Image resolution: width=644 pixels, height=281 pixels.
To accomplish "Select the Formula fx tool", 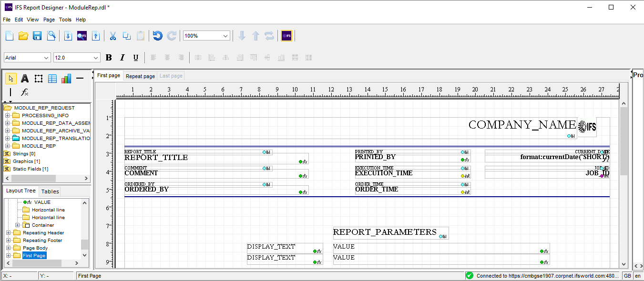I will (x=25, y=92).
